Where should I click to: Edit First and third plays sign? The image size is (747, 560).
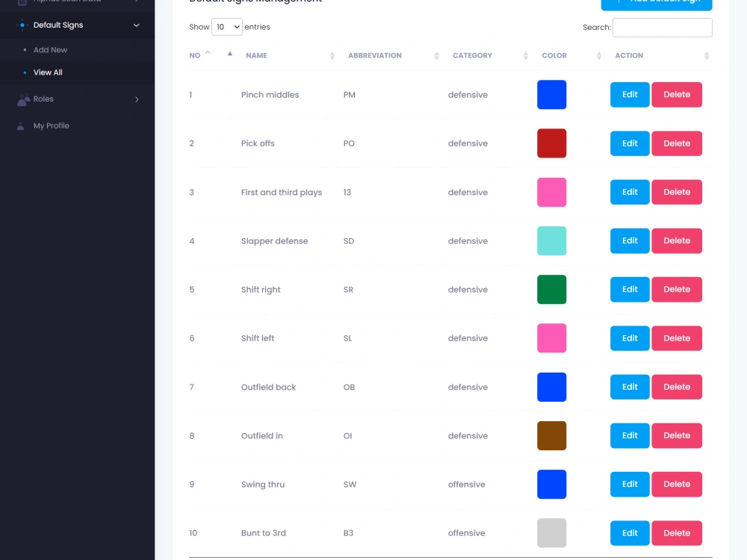point(630,192)
